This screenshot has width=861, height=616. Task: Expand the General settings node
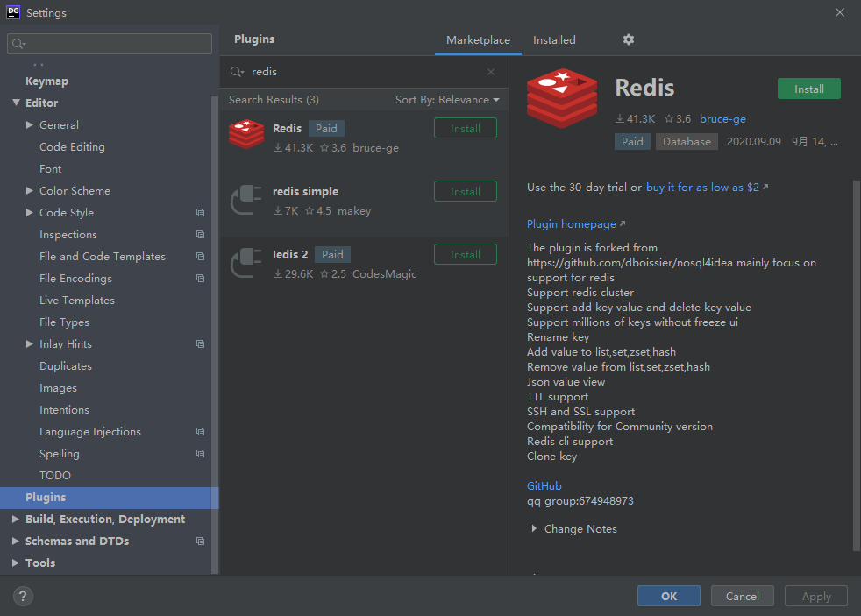point(30,124)
